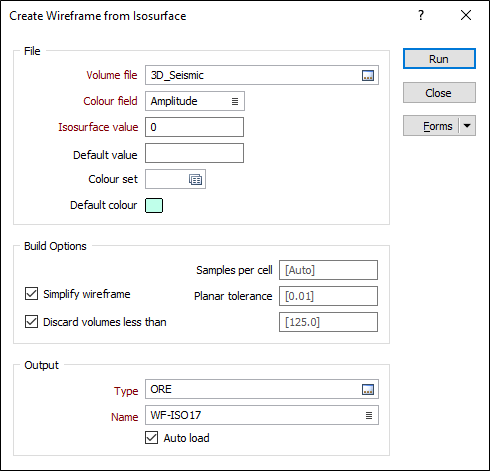Click the Colour field list icon
Viewport: 490px width, 471px height.
pos(235,101)
